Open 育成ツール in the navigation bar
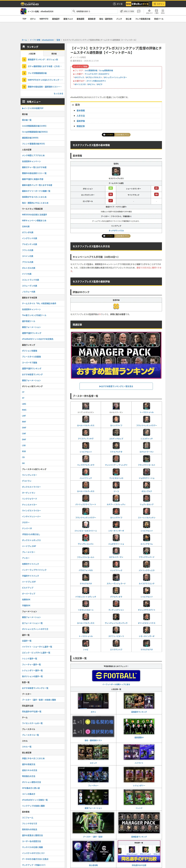This screenshot has width=186, height=868. tap(159, 19)
